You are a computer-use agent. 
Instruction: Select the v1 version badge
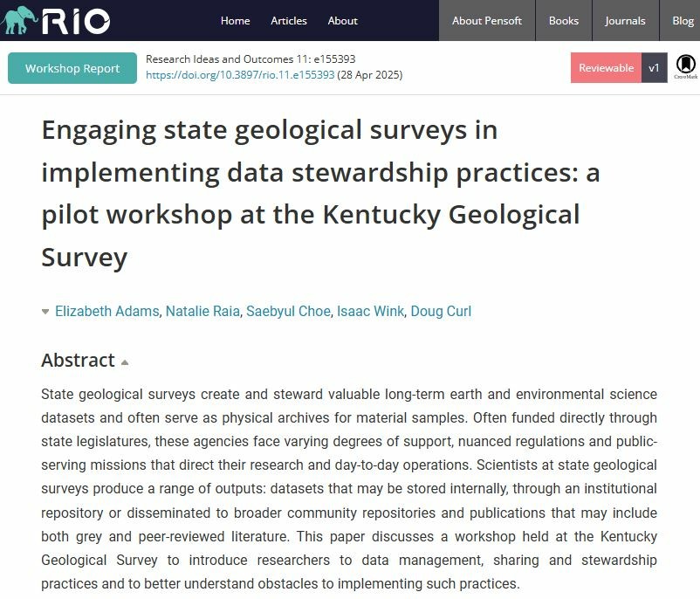(654, 68)
